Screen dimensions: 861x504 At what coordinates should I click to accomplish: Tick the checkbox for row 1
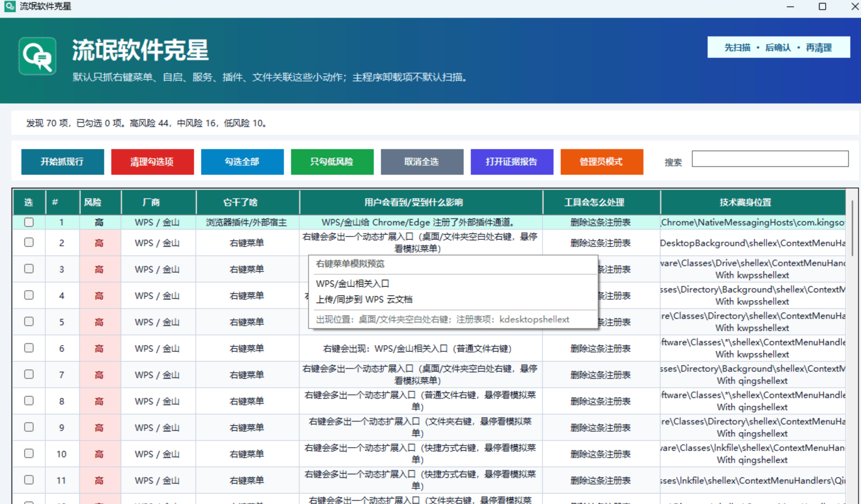tap(29, 222)
